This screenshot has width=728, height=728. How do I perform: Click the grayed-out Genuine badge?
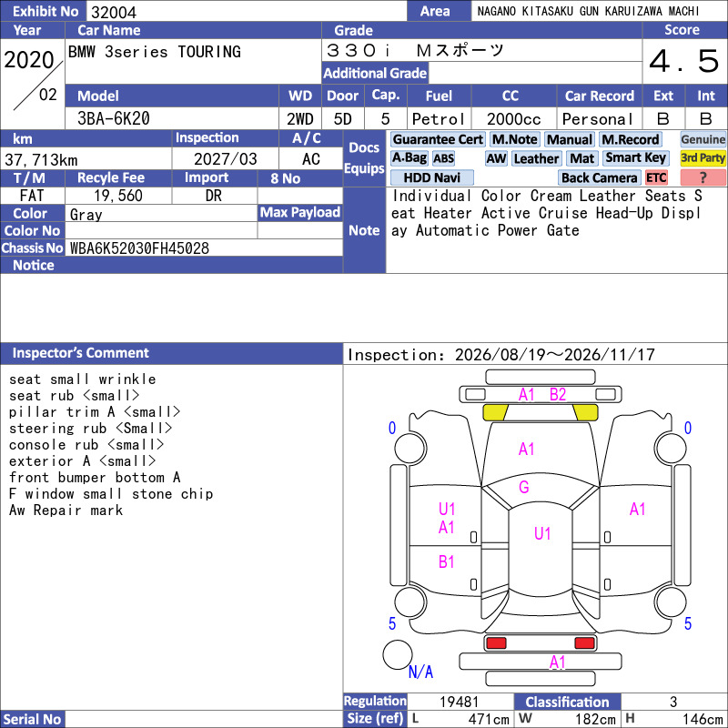(x=703, y=139)
